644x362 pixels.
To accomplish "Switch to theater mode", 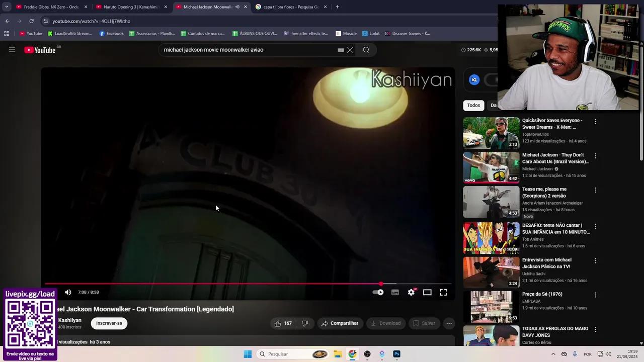I will click(x=427, y=292).
